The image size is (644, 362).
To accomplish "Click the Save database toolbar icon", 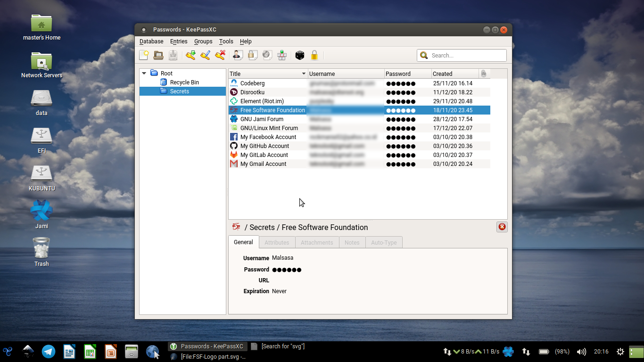I will tap(173, 55).
